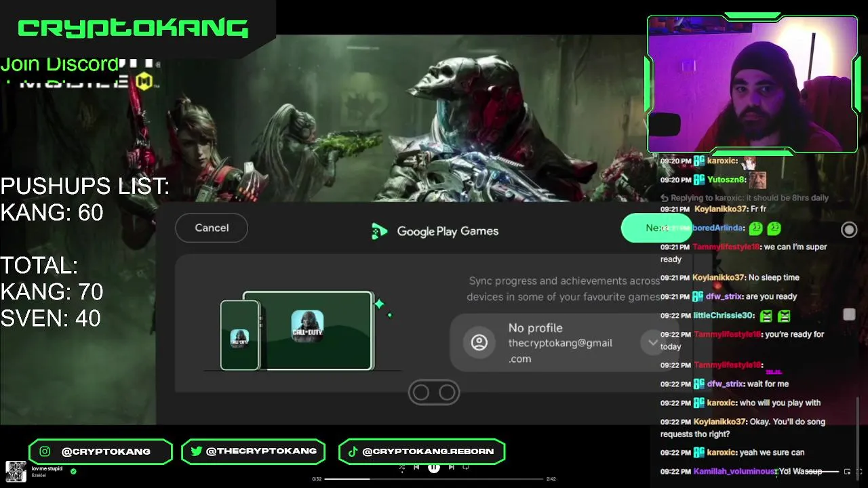868x488 pixels.
Task: Click the KANG: 60 pushups entry
Action: (x=52, y=213)
